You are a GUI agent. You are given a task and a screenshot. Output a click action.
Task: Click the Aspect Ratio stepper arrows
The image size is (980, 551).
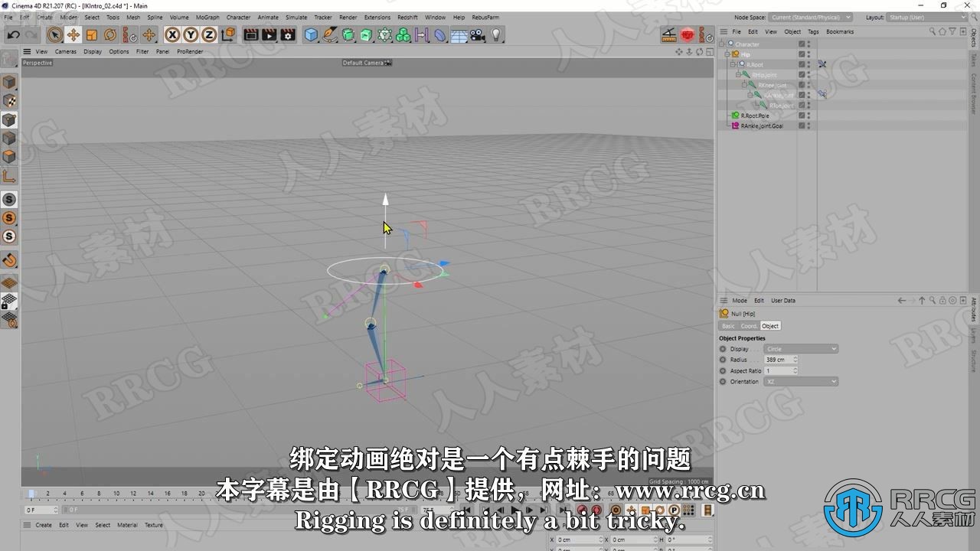(795, 370)
